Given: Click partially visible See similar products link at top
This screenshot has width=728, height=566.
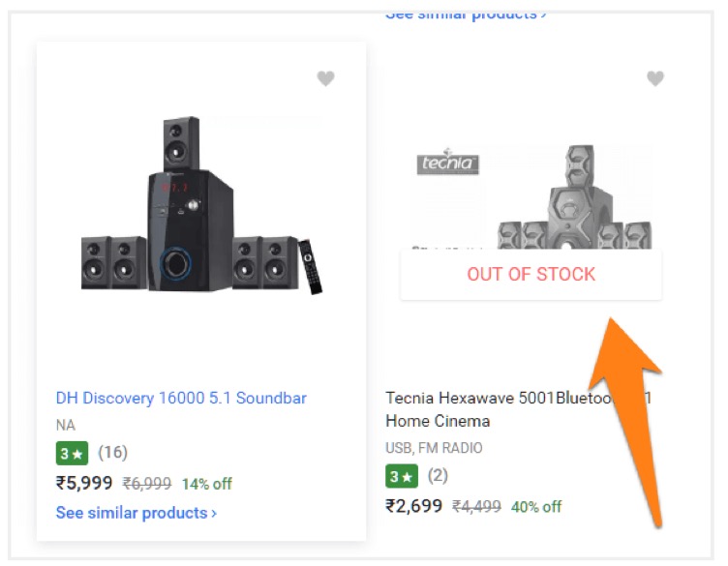Looking at the screenshot, I should pyautogui.click(x=466, y=15).
